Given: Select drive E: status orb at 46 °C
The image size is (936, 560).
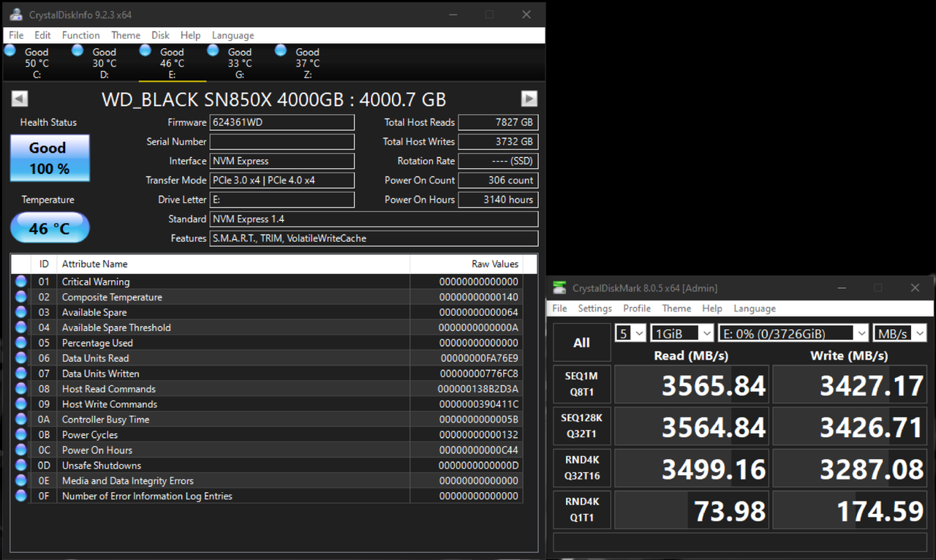Looking at the screenshot, I should click(x=146, y=50).
